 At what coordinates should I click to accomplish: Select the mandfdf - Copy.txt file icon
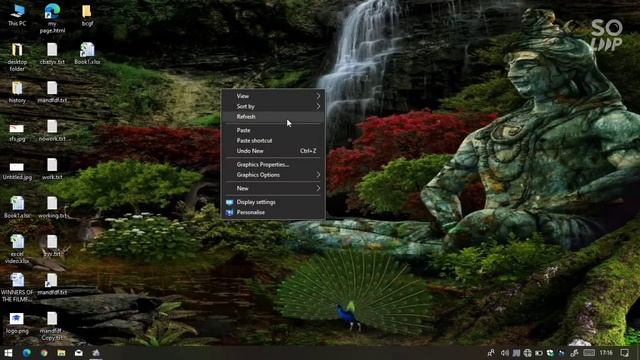pyautogui.click(x=52, y=326)
